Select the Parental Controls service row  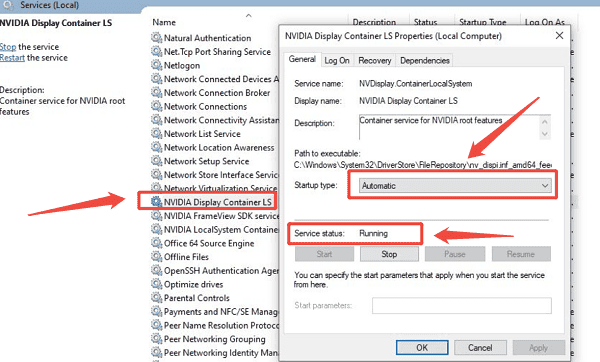[197, 298]
